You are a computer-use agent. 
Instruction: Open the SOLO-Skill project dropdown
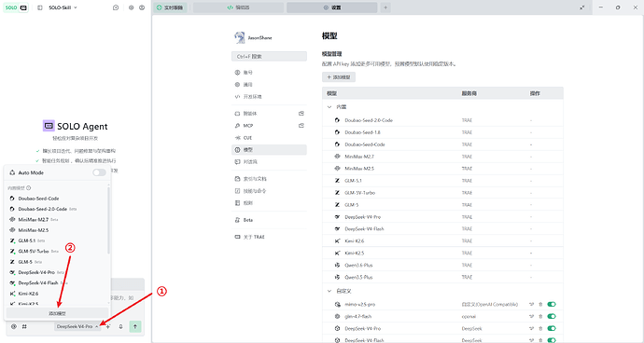pyautogui.click(x=63, y=7)
